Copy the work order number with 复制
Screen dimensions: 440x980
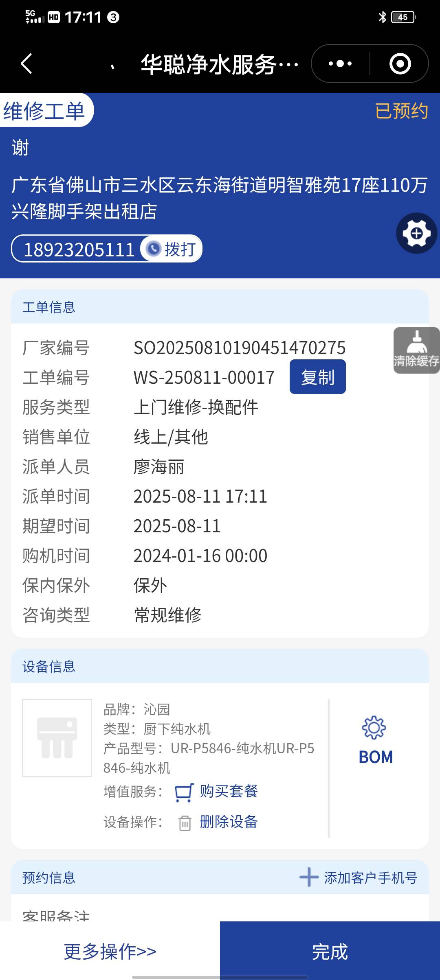(x=317, y=377)
